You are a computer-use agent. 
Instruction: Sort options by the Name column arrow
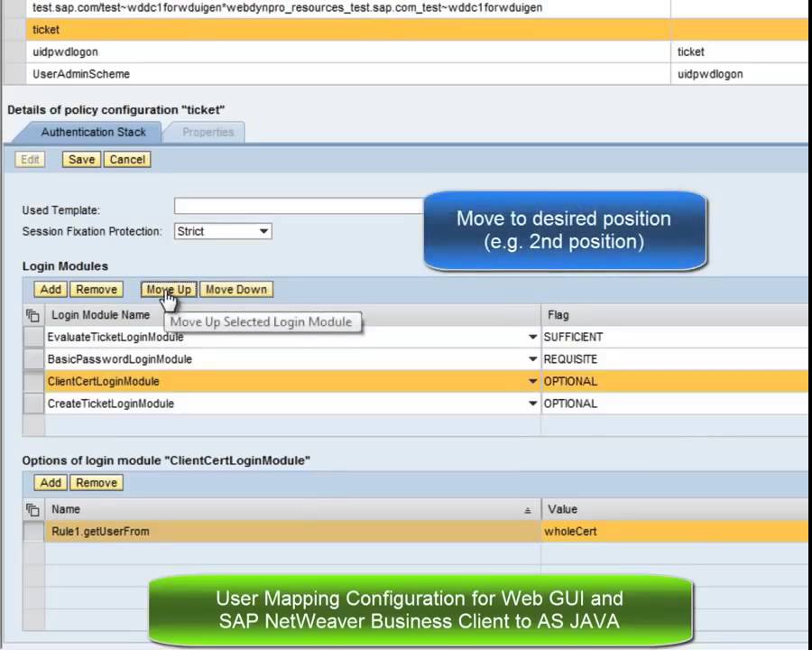527,511
